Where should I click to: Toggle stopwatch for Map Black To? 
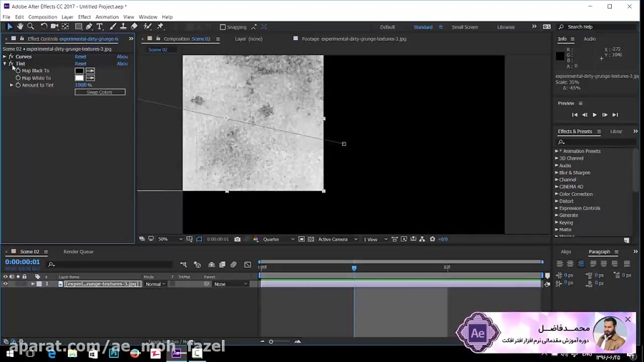tap(18, 71)
